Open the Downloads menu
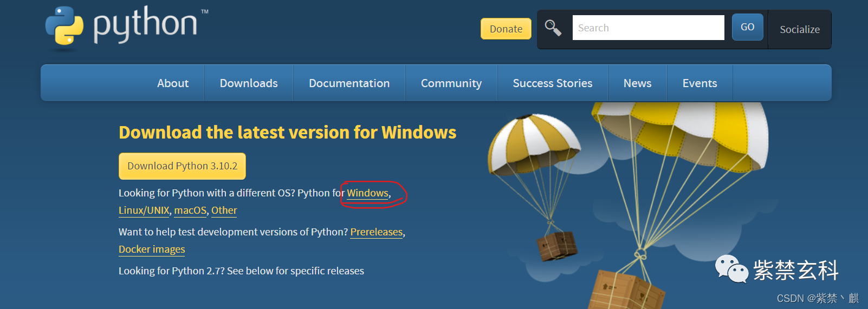 [249, 83]
